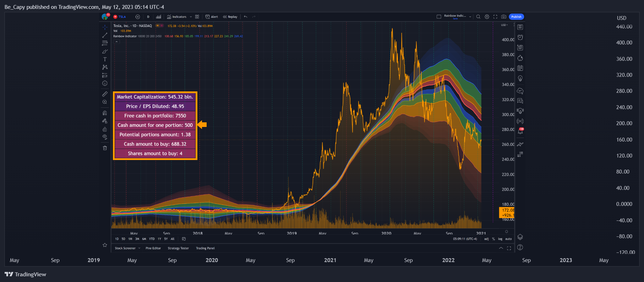
Task: Open favorite drawing tools star
Action: [105, 245]
